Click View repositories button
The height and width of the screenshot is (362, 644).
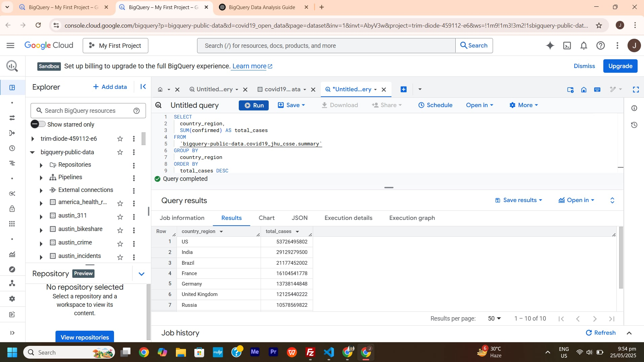[x=85, y=337]
